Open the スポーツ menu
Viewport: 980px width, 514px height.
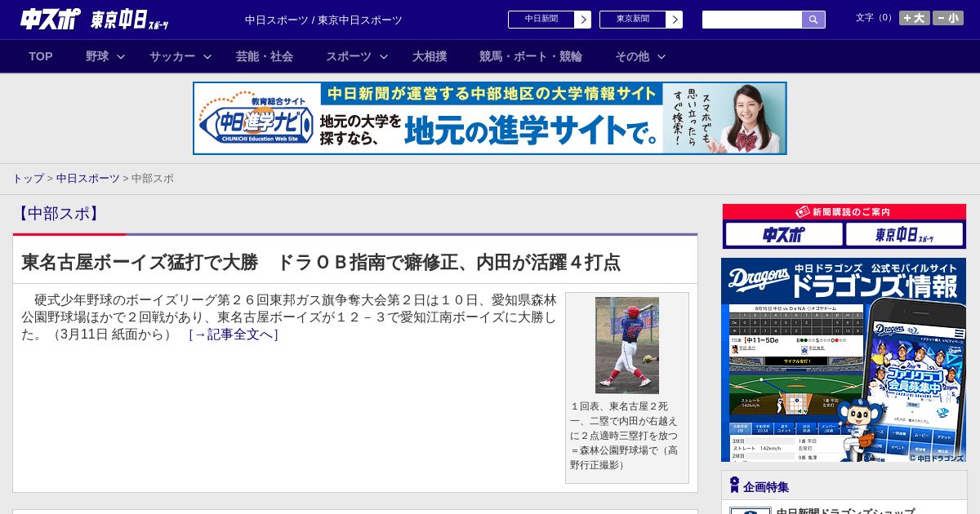349,56
